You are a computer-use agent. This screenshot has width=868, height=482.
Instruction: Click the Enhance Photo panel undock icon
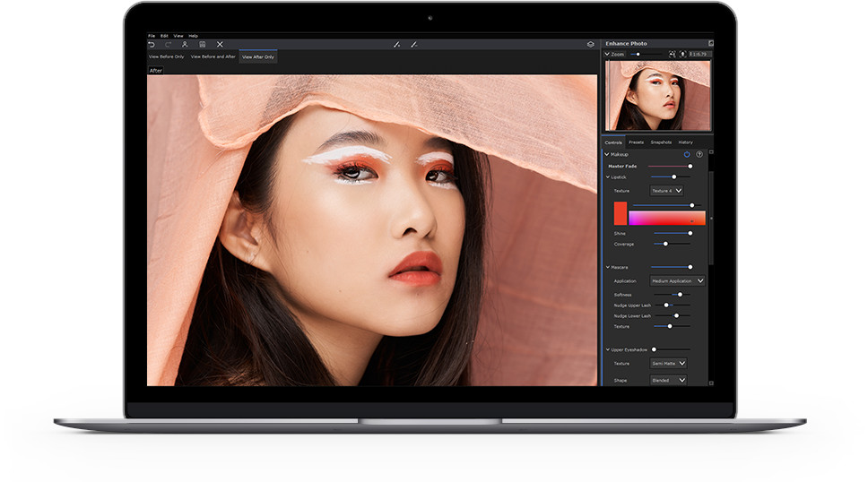(711, 43)
